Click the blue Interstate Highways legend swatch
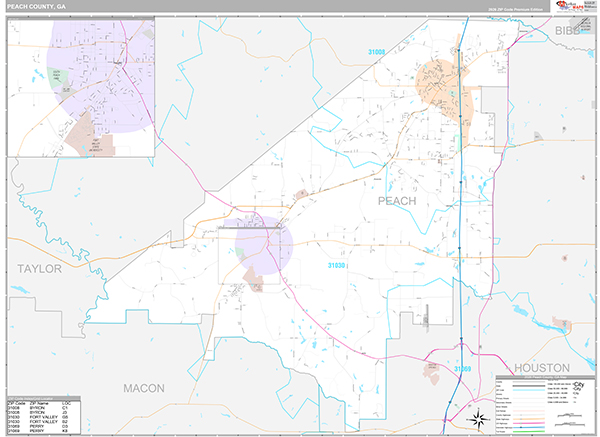Viewport: 600px width, 437px height. [x=529, y=427]
